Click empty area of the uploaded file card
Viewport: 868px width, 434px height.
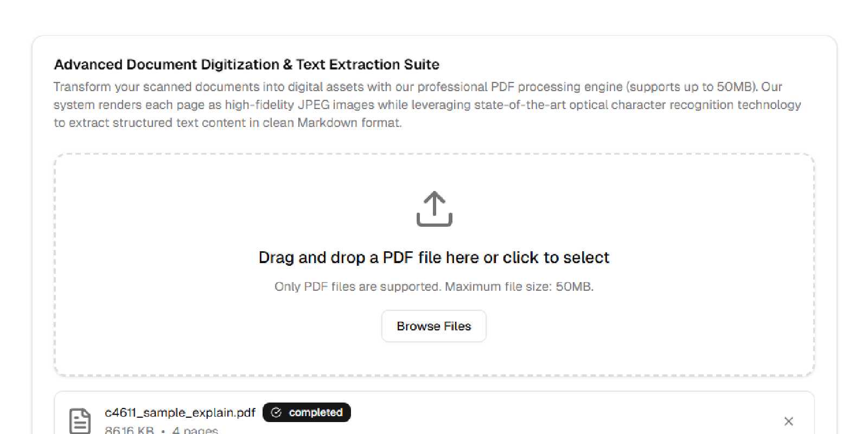[542, 418]
